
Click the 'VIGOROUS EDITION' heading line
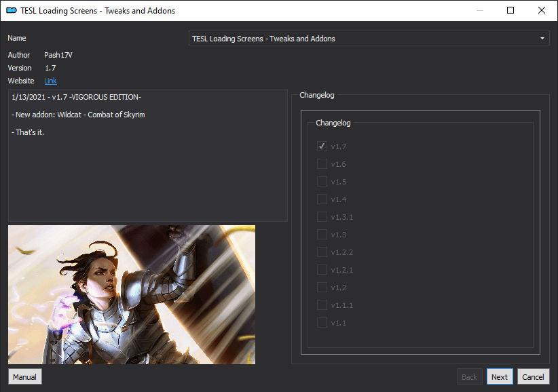click(x=77, y=97)
